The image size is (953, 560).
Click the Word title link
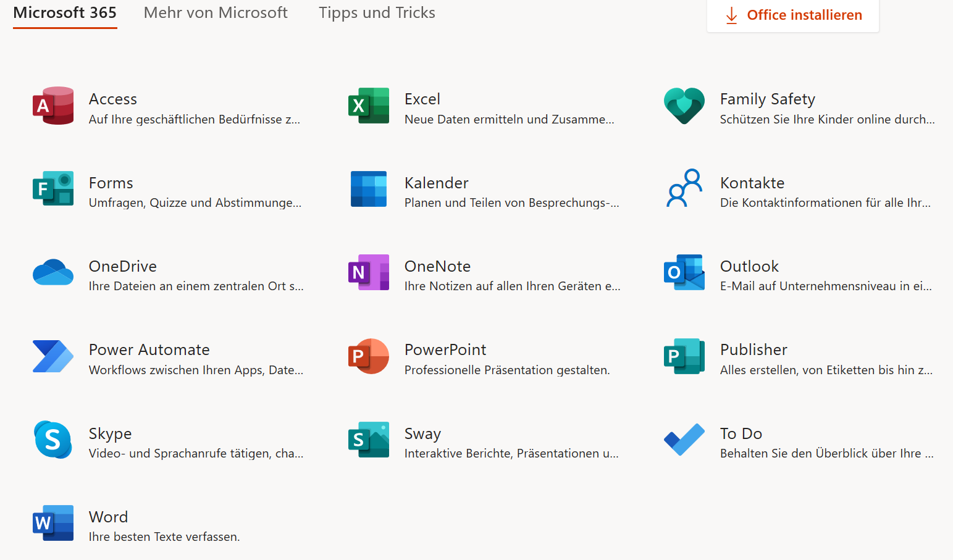click(109, 517)
